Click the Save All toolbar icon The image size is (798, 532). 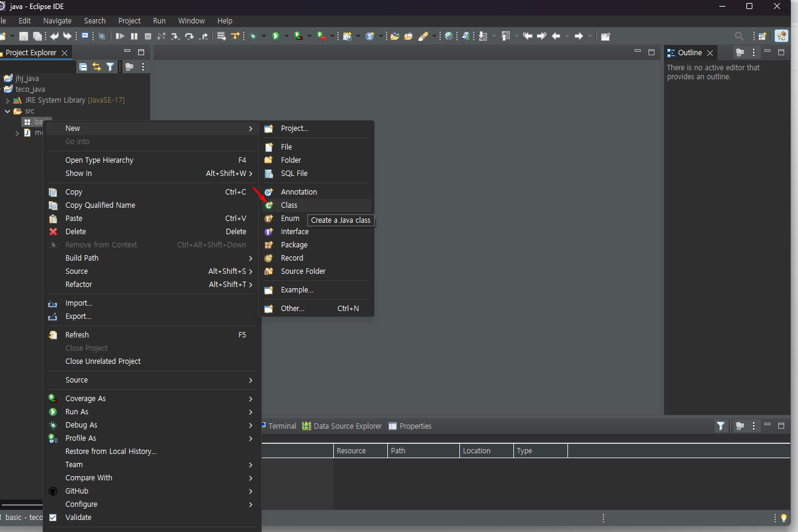pos(37,36)
